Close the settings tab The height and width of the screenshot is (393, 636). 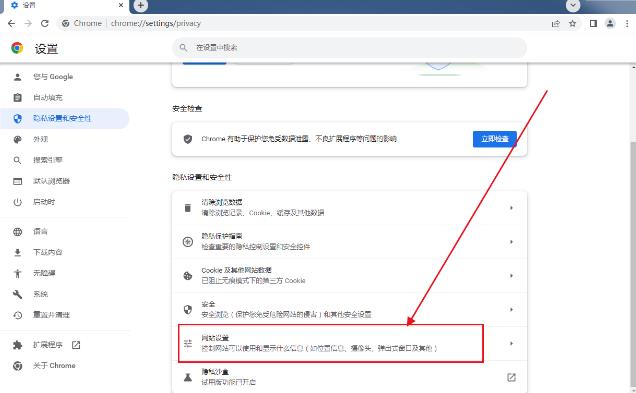click(x=121, y=5)
